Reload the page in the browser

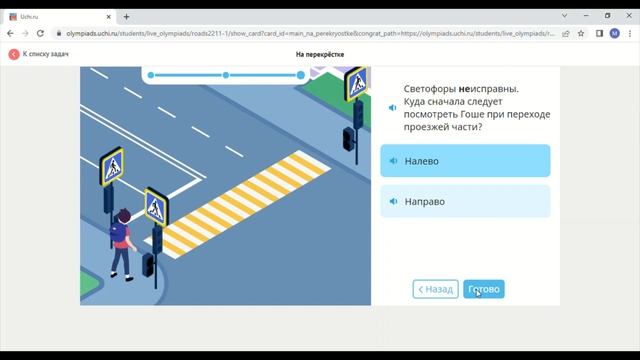[40, 33]
